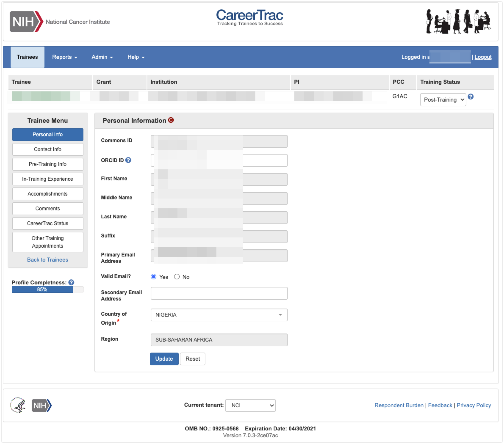Viewport: 504px width, 444px height.
Task: Click the CareerTrac header logo
Action: click(249, 17)
